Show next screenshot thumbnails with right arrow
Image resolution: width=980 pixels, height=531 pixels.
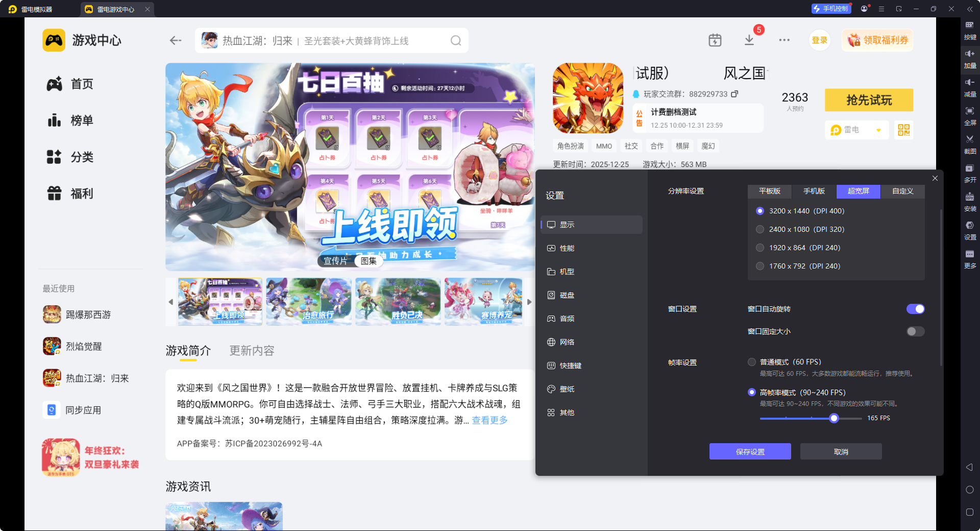click(x=529, y=302)
